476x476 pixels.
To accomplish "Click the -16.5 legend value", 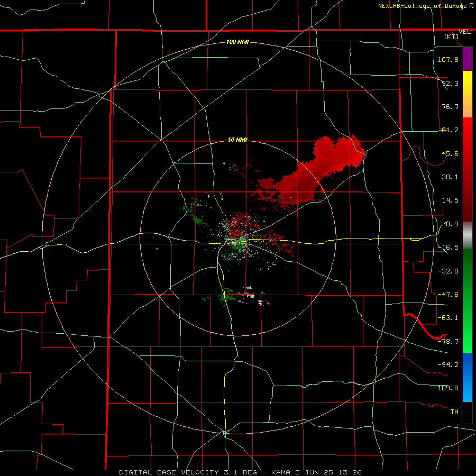I will (448, 248).
